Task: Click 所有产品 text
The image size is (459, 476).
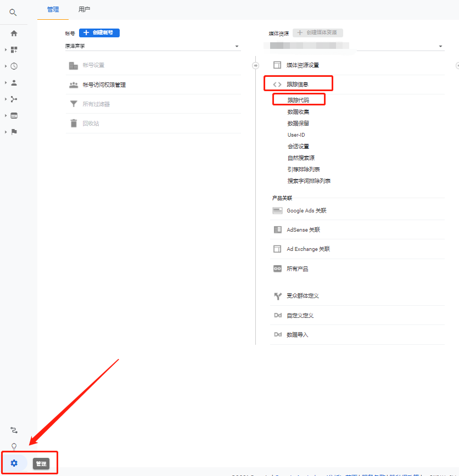Action: [x=297, y=269]
